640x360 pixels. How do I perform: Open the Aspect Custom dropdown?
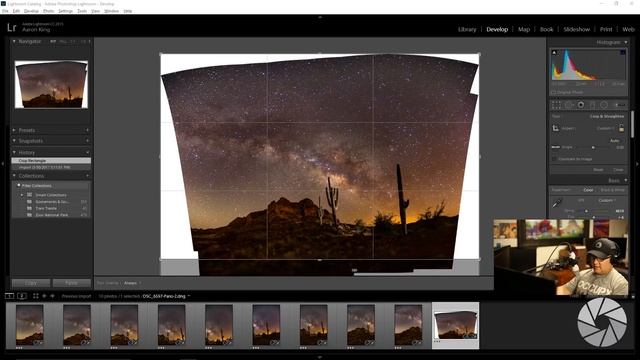tap(606, 128)
